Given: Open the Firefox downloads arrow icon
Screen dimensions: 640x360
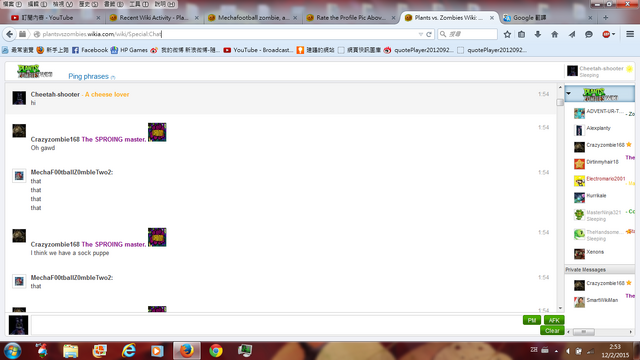Looking at the screenshot, I should point(538,34).
